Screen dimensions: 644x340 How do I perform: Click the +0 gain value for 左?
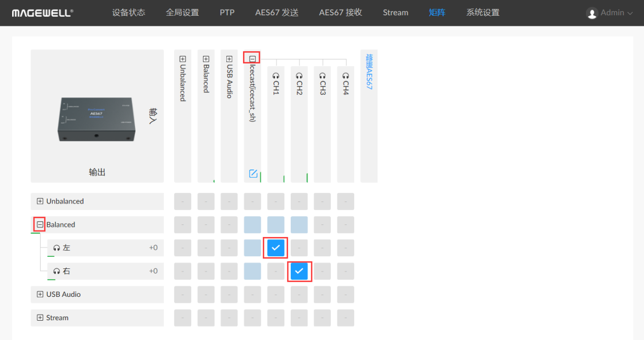tap(153, 248)
